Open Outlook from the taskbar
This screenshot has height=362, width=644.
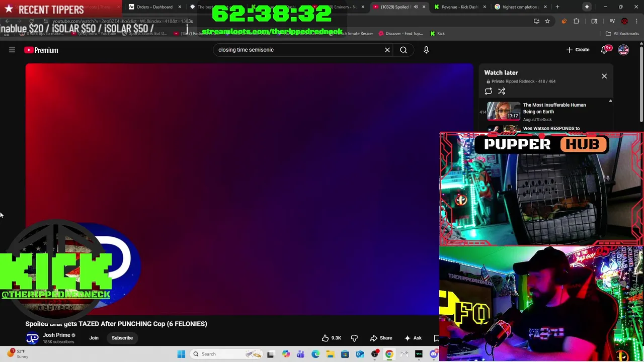tap(360, 354)
